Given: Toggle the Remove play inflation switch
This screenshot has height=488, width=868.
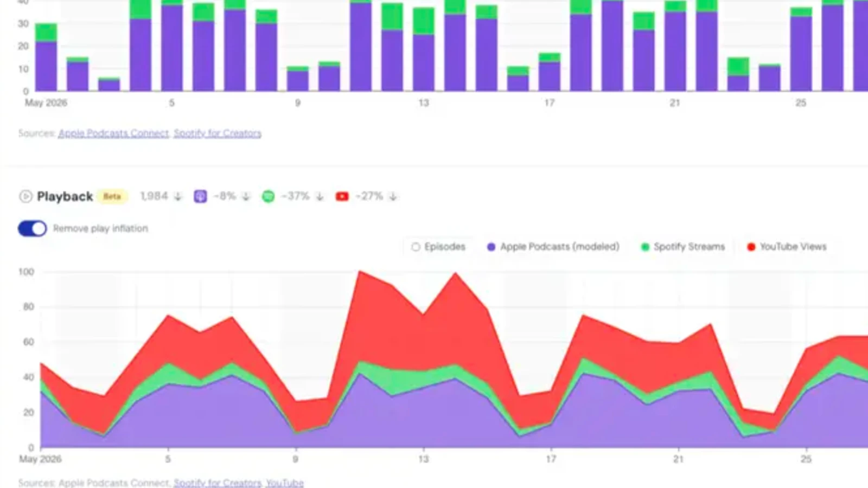Looking at the screenshot, I should [x=33, y=229].
